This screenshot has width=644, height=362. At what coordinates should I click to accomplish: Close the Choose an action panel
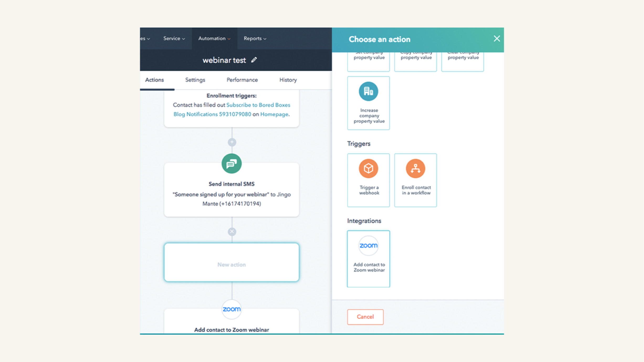click(496, 39)
